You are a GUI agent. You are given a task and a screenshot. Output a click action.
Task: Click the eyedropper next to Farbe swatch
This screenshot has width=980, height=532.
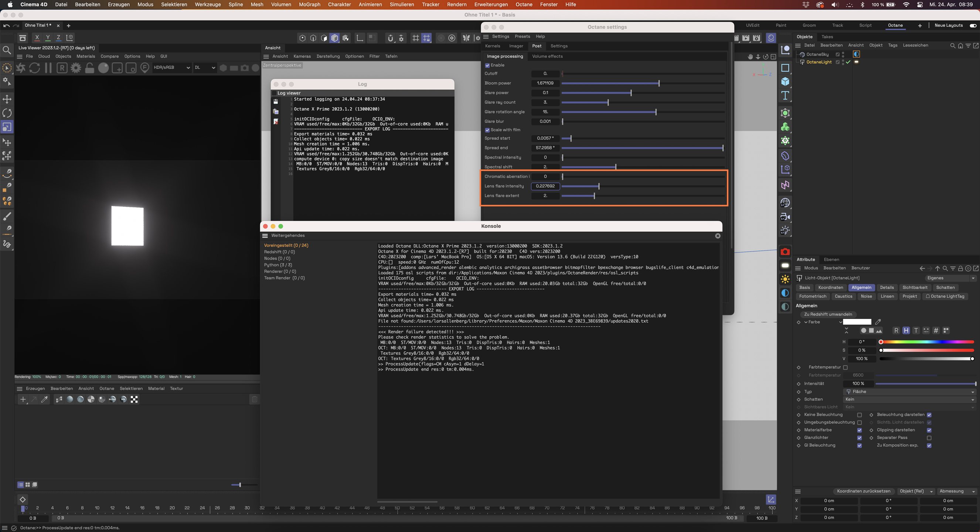tap(878, 322)
